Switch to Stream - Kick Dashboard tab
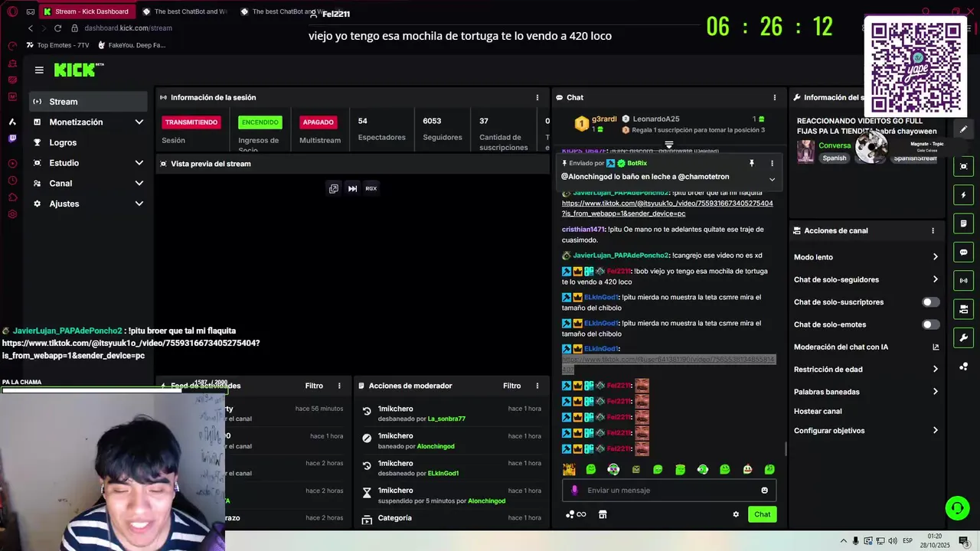Viewport: 980px width, 551px height. [x=87, y=11]
